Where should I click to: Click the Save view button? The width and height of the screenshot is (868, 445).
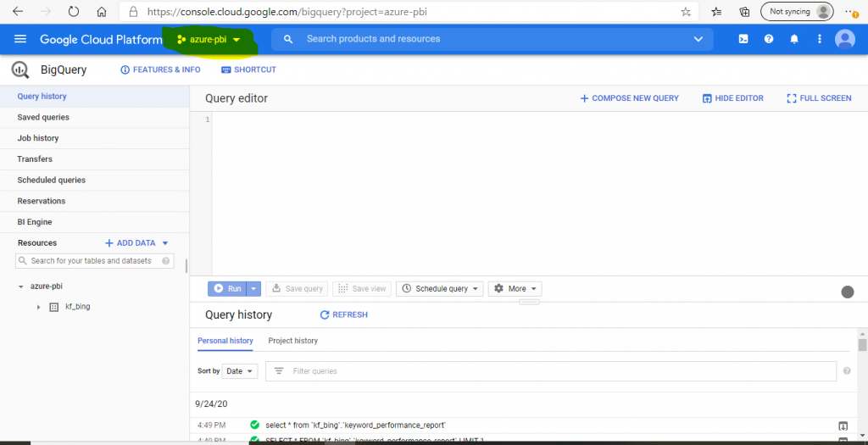[362, 288]
